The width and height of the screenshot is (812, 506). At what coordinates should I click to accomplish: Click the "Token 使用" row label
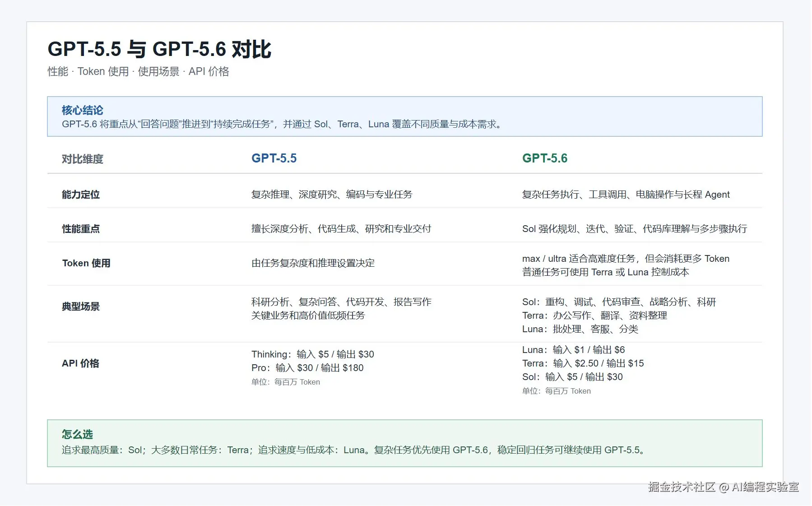pyautogui.click(x=86, y=263)
